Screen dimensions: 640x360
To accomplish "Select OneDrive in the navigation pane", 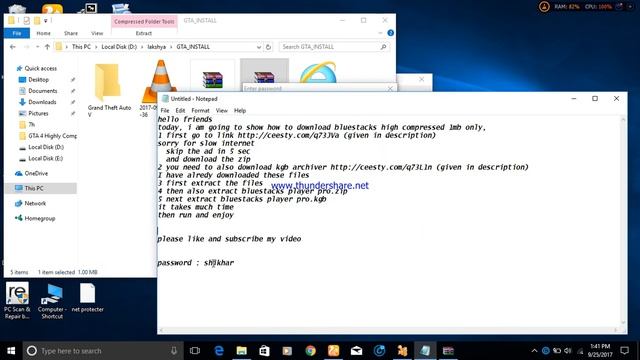I will coord(36,173).
